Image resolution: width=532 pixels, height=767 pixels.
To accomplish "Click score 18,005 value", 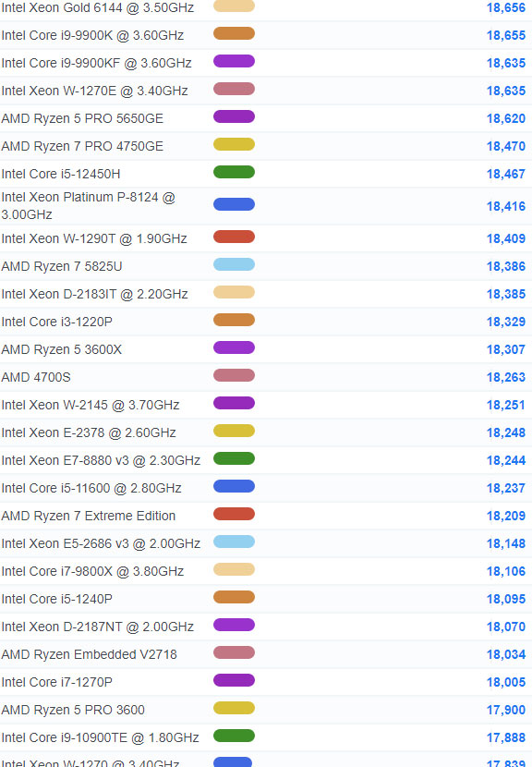I will 506,682.
